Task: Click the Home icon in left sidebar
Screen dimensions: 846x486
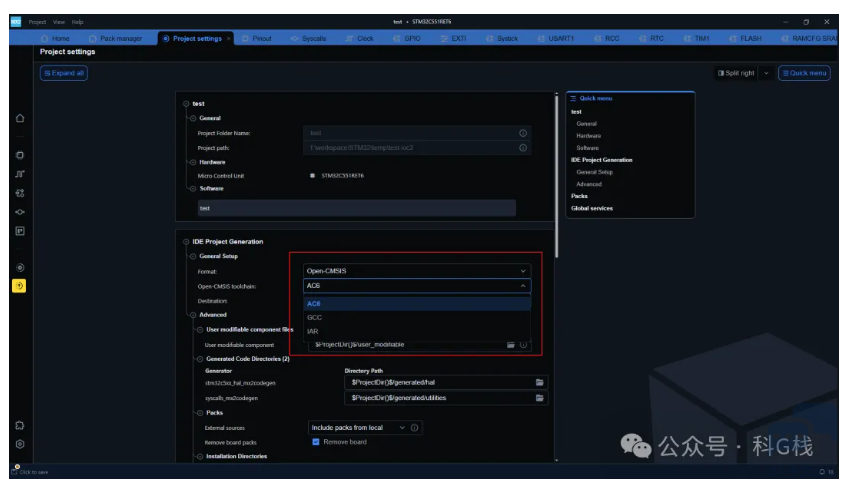Action: click(x=20, y=118)
